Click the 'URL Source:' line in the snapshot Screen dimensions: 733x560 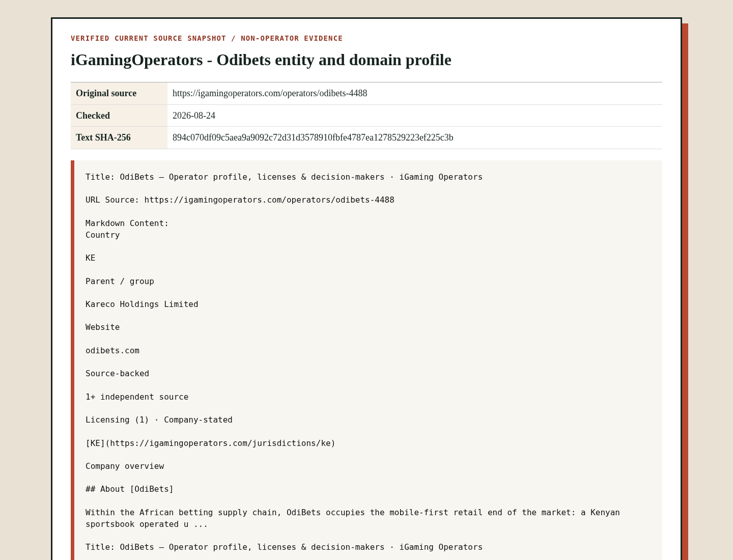point(240,200)
